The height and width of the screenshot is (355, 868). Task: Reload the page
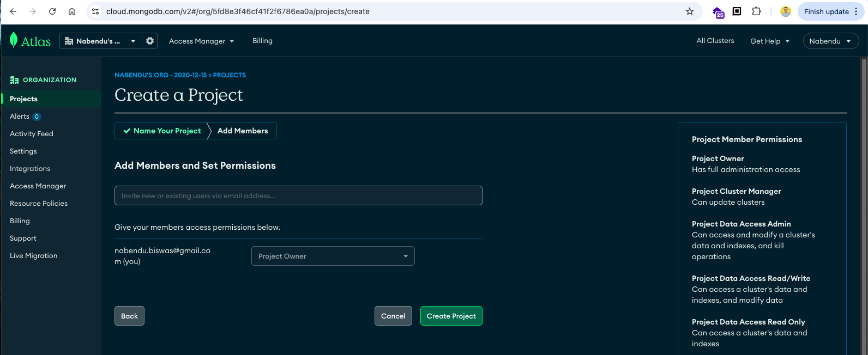coord(52,11)
